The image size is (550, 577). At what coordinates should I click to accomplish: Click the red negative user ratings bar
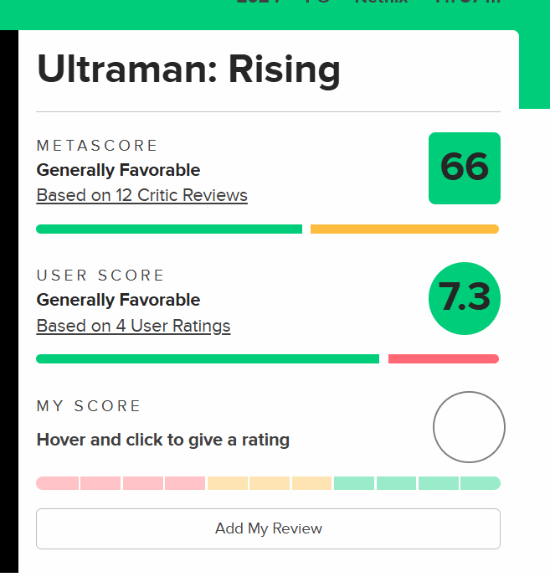coord(443,359)
